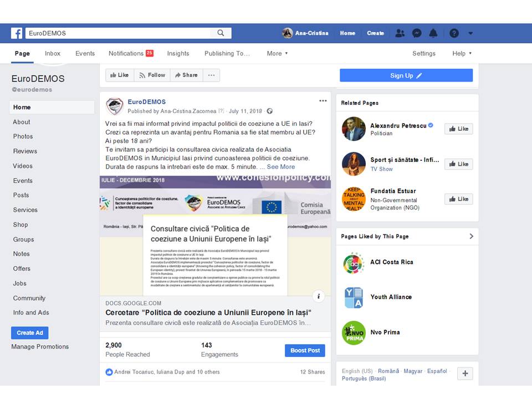
Task: Click inside the EuroDEMOS search field
Action: pos(119,33)
